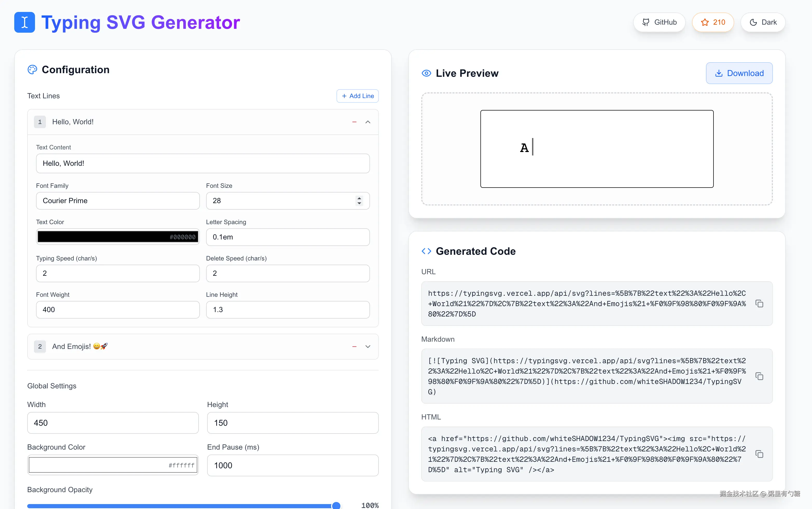Image resolution: width=812 pixels, height=509 pixels.
Task: Click the Typing SVG app logo icon
Action: (x=24, y=22)
